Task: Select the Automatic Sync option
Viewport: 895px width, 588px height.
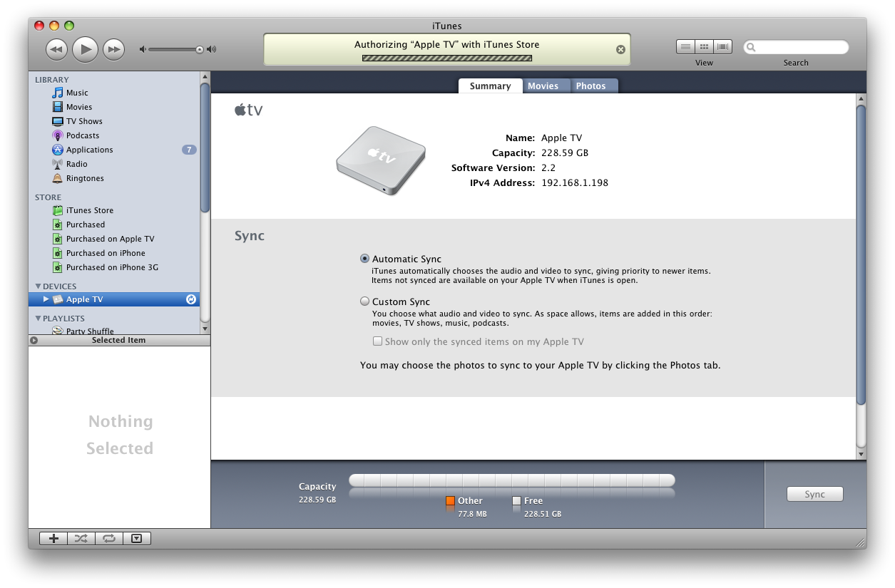Action: [365, 259]
